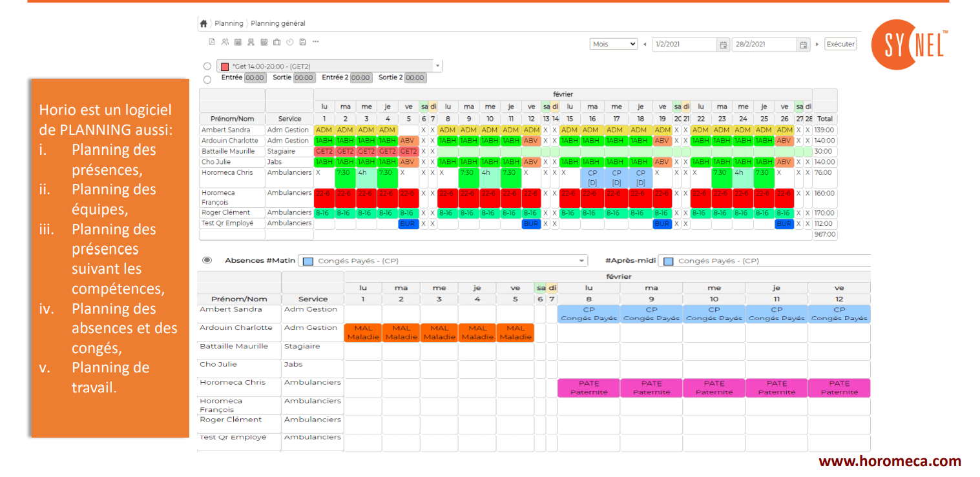Click Horomeca Chris's 4h cell on day 3
The image size is (980, 477).
(366, 178)
